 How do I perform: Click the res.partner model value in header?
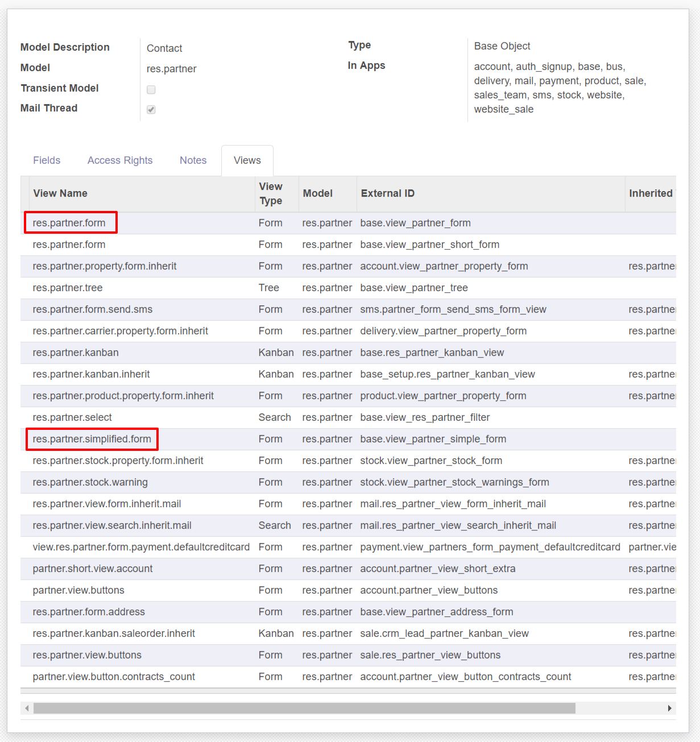tap(171, 69)
